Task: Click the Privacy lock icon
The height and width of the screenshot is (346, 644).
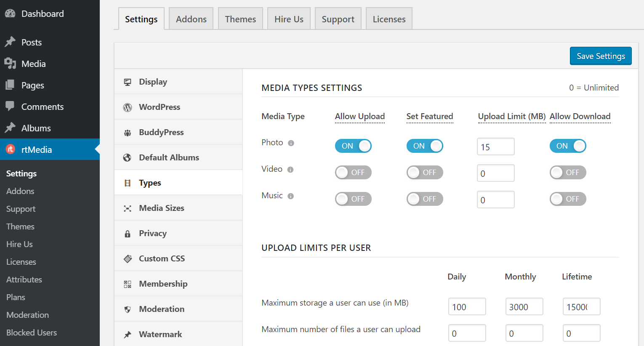Action: coord(128,233)
